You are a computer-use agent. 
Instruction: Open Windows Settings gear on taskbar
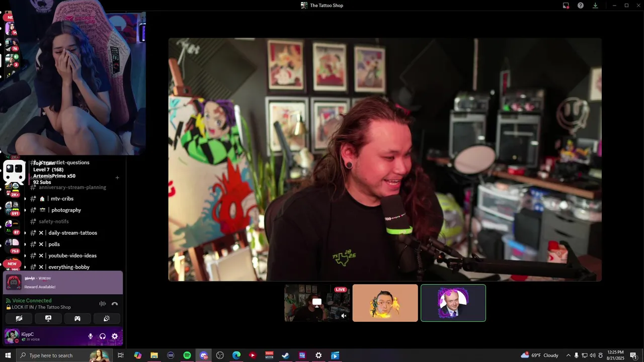click(x=318, y=355)
